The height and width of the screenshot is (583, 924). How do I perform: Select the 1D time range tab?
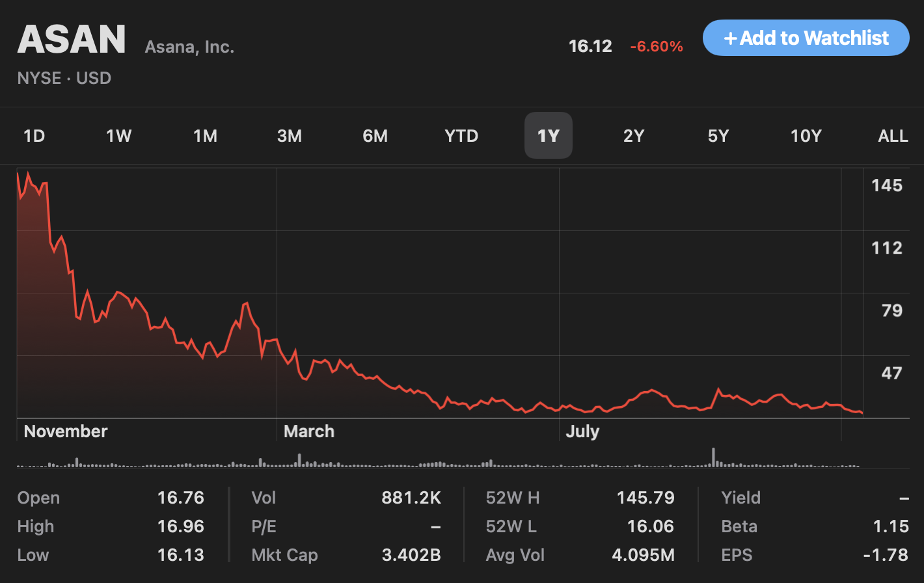pos(34,136)
